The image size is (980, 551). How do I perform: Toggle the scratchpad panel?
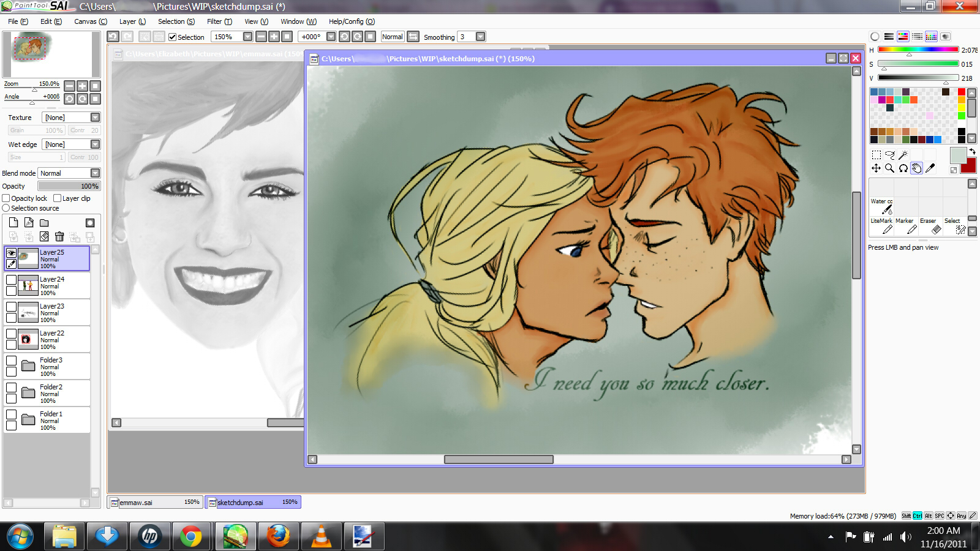click(945, 37)
